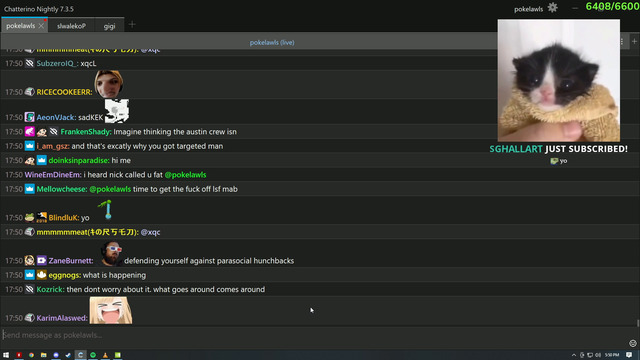Screen dimensions: 640x360
Task: Switch to the gigi tab
Action: (x=109, y=26)
